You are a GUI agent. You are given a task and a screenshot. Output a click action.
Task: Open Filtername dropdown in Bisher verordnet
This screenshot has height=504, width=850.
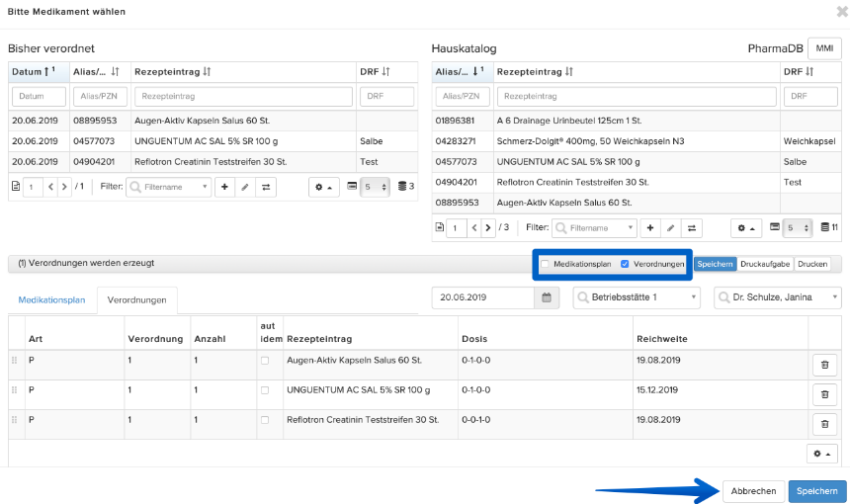[169, 187]
